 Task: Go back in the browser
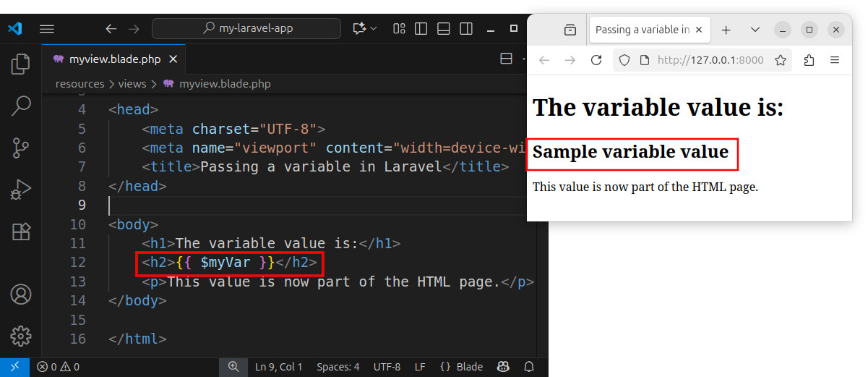pos(544,60)
